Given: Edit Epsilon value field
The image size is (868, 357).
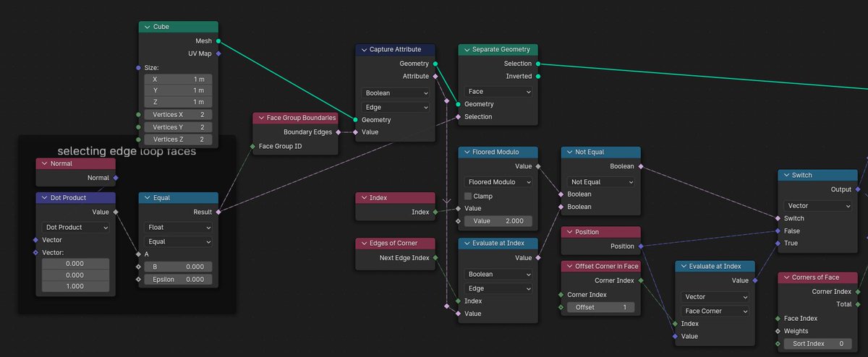Looking at the screenshot, I should tap(179, 280).
